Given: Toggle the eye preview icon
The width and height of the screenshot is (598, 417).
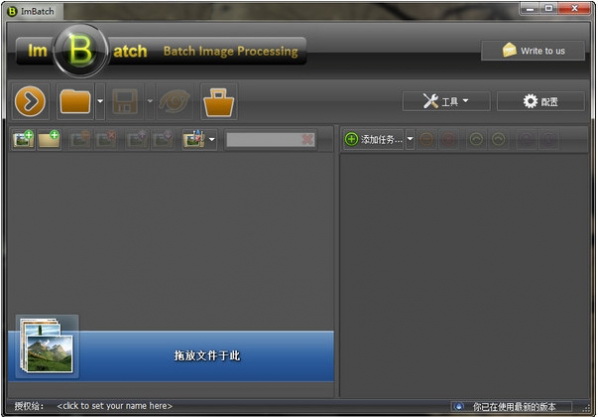Looking at the screenshot, I should click(x=174, y=101).
